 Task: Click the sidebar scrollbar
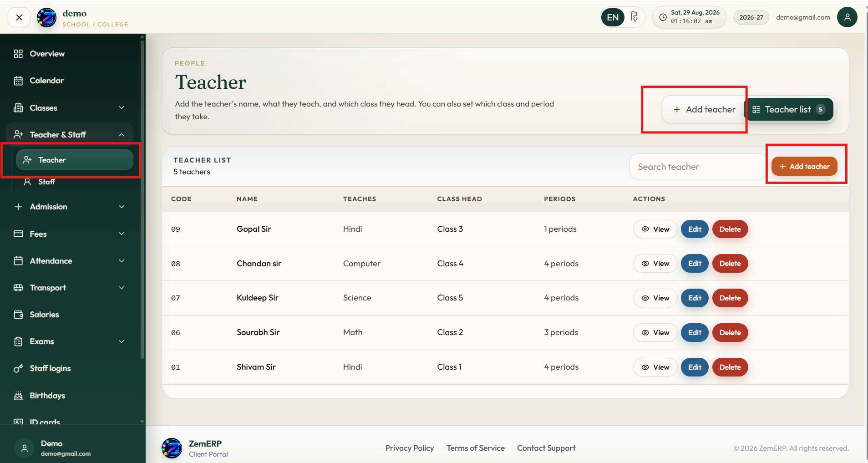coord(142,199)
